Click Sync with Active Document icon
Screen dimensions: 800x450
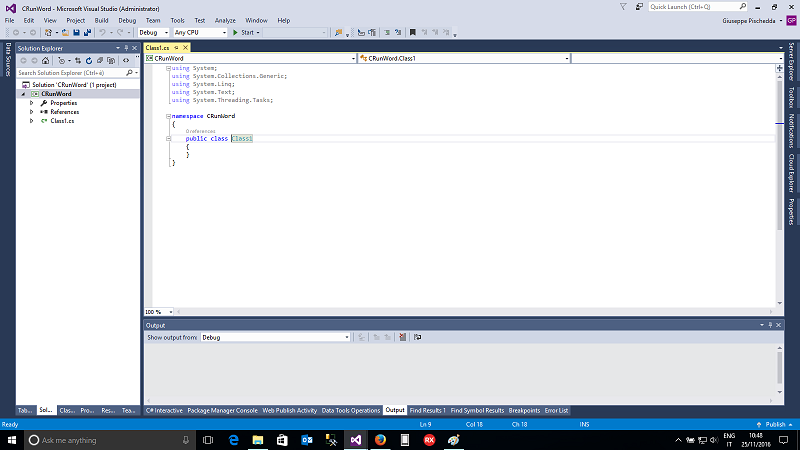click(78, 61)
